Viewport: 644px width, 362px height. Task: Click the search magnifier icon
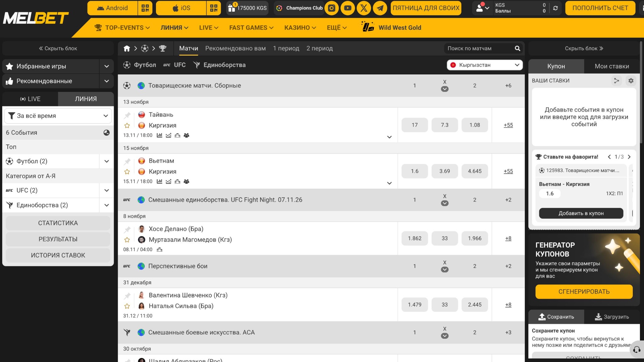coord(517,48)
